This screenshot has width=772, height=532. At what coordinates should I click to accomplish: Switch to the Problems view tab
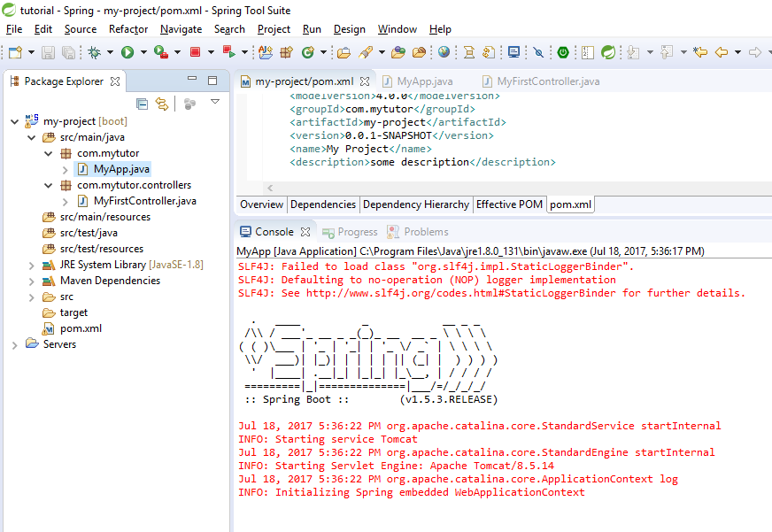418,232
